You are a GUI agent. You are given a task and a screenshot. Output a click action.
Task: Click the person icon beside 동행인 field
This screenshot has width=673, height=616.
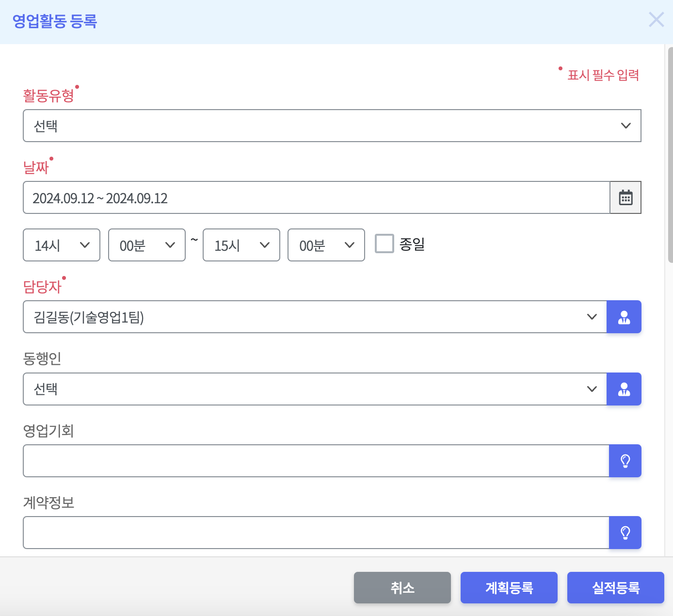pos(624,389)
